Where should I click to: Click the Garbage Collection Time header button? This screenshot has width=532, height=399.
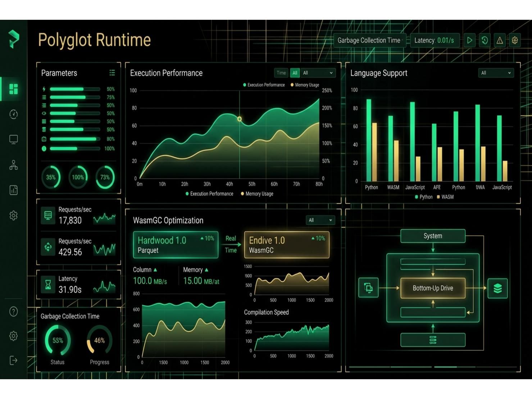tap(369, 40)
